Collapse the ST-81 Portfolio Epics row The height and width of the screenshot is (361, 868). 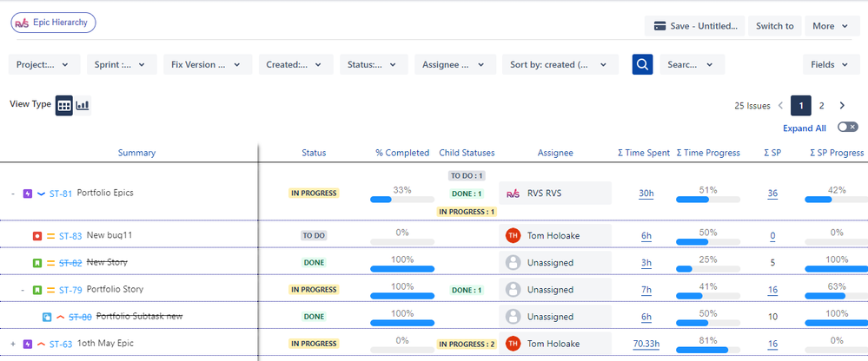pyautogui.click(x=13, y=194)
